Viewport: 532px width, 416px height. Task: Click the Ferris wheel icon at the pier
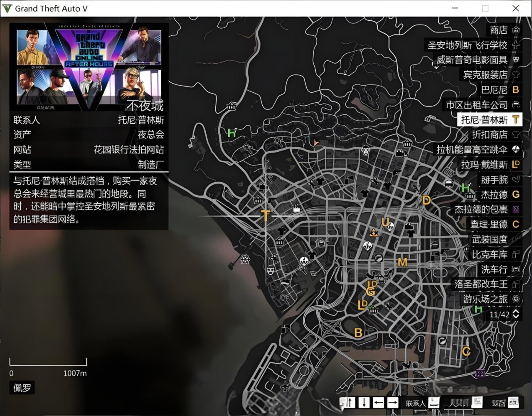coord(245,260)
